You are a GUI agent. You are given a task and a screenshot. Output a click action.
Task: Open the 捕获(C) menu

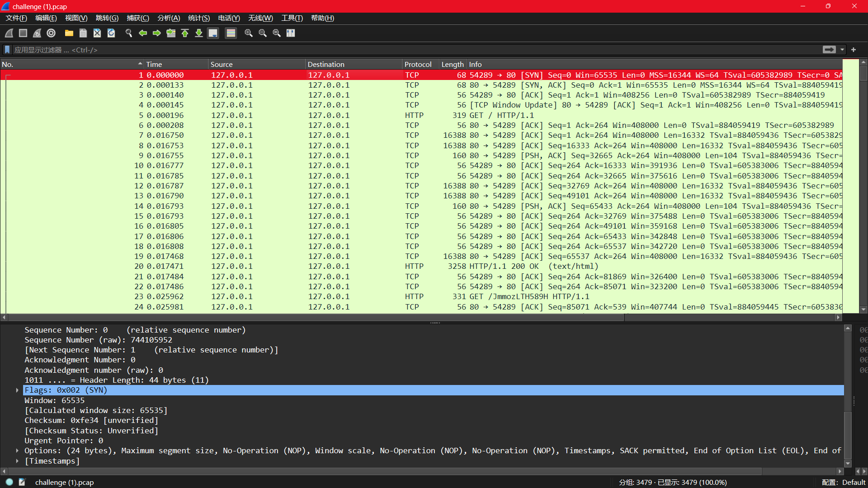(138, 18)
